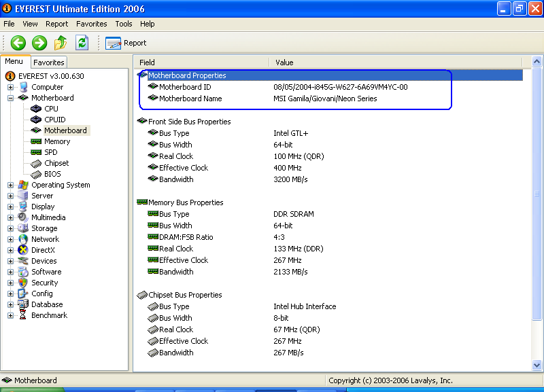Click the Server icon in tree

coord(23,196)
